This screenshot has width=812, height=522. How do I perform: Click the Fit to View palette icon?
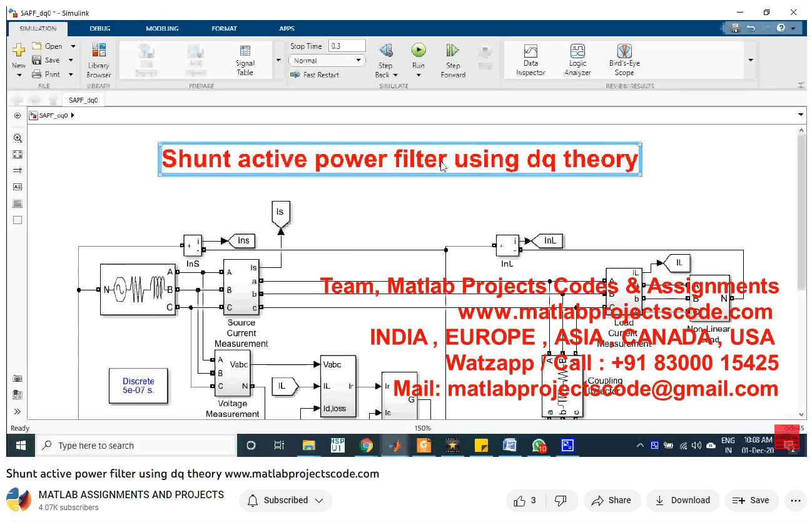pyautogui.click(x=18, y=155)
